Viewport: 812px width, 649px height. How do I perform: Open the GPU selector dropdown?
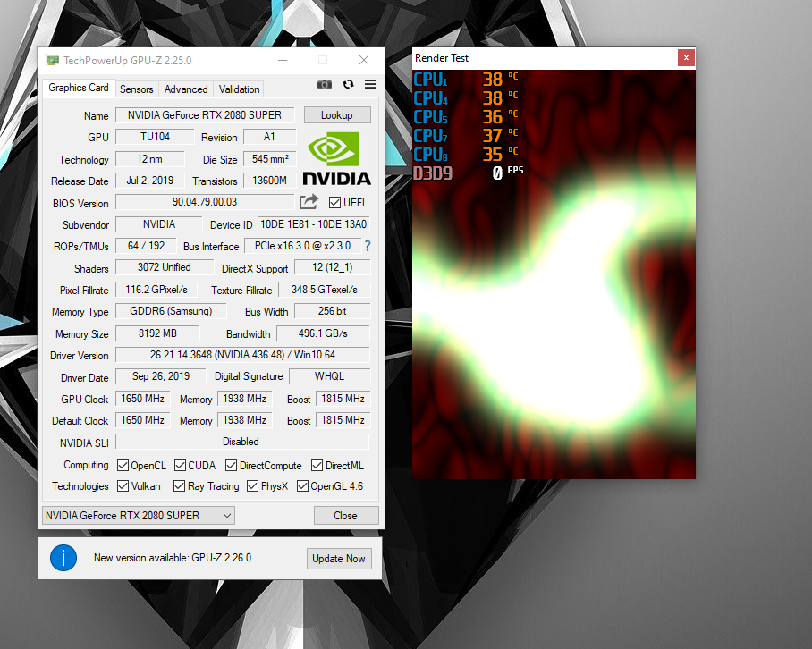(x=139, y=516)
